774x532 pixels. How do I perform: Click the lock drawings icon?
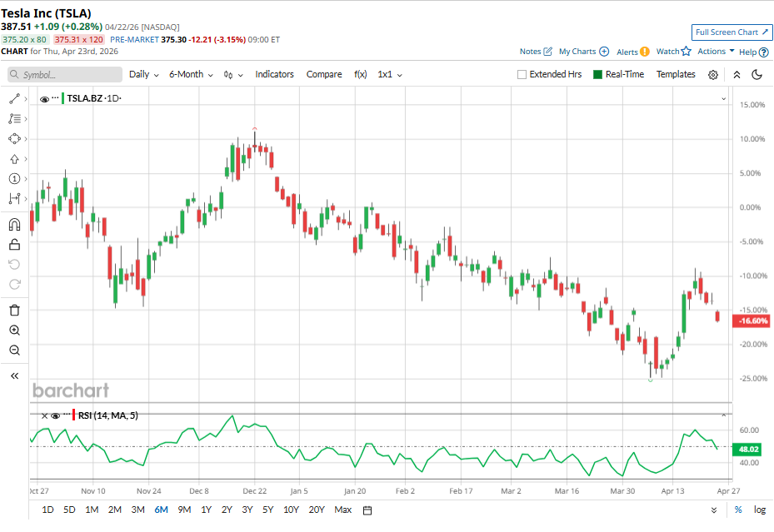[x=14, y=244]
